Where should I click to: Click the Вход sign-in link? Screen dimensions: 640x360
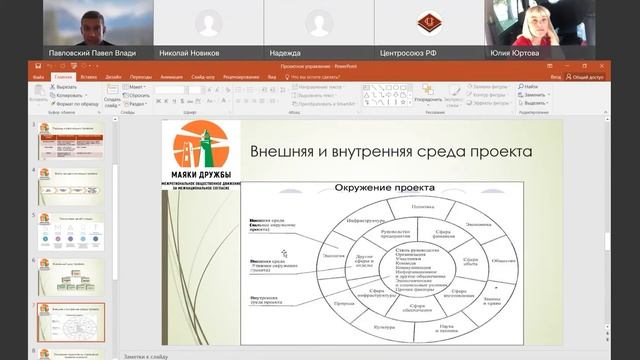point(556,77)
